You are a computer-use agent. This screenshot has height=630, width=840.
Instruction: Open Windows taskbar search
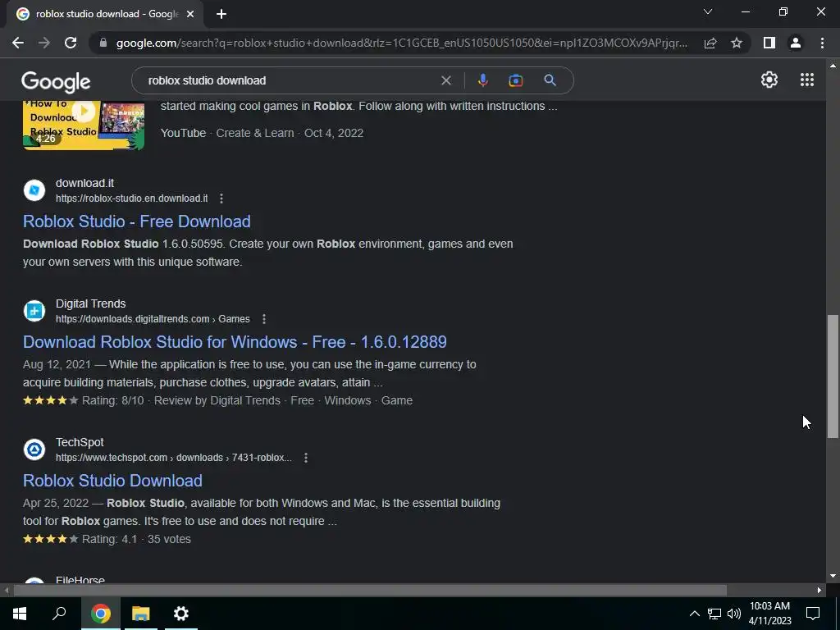coord(59,614)
